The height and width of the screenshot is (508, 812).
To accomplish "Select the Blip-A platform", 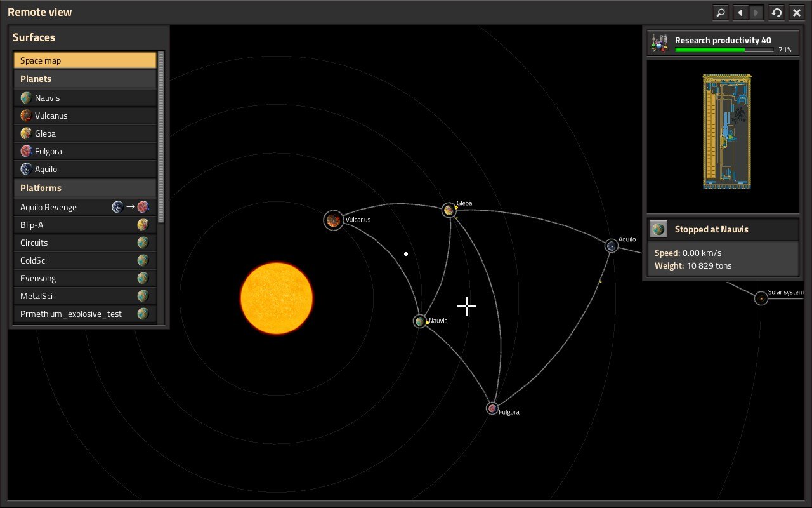I will click(x=85, y=225).
